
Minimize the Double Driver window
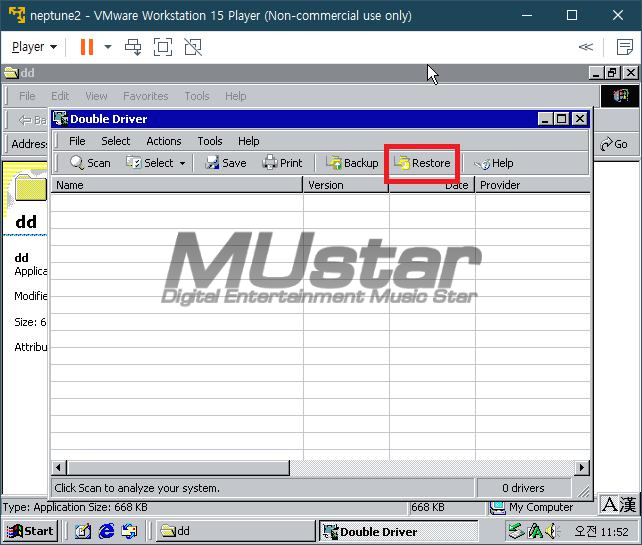pyautogui.click(x=544, y=119)
